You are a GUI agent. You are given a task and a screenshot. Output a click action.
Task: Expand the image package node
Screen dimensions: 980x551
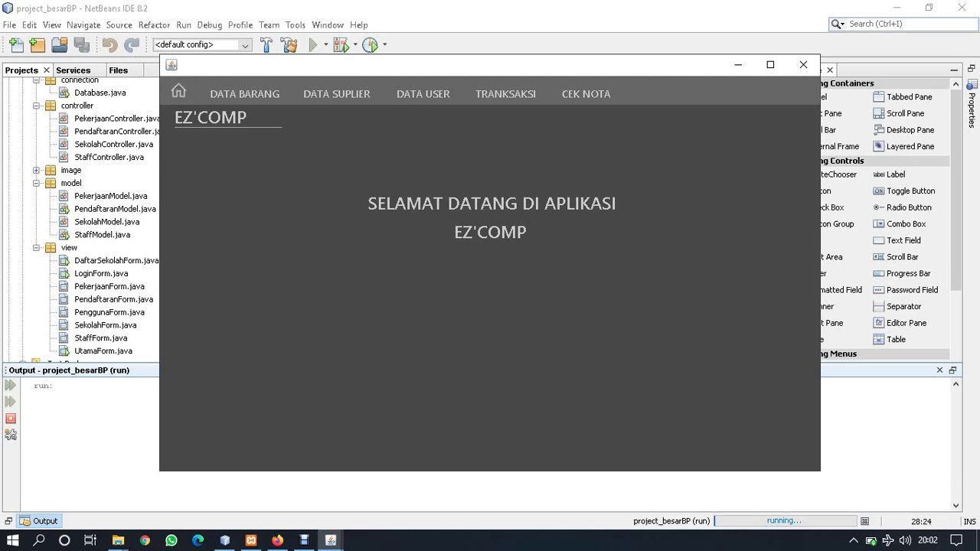pos(36,171)
